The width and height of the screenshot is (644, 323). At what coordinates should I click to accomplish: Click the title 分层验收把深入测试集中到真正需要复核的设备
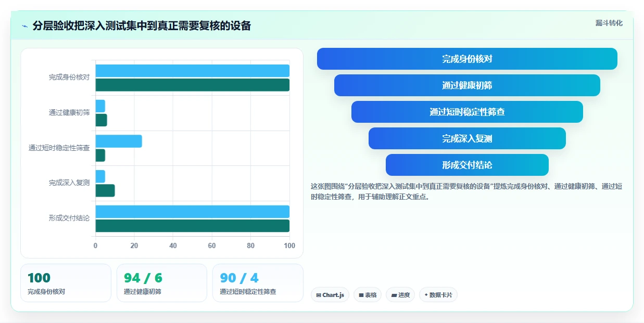tap(142, 25)
